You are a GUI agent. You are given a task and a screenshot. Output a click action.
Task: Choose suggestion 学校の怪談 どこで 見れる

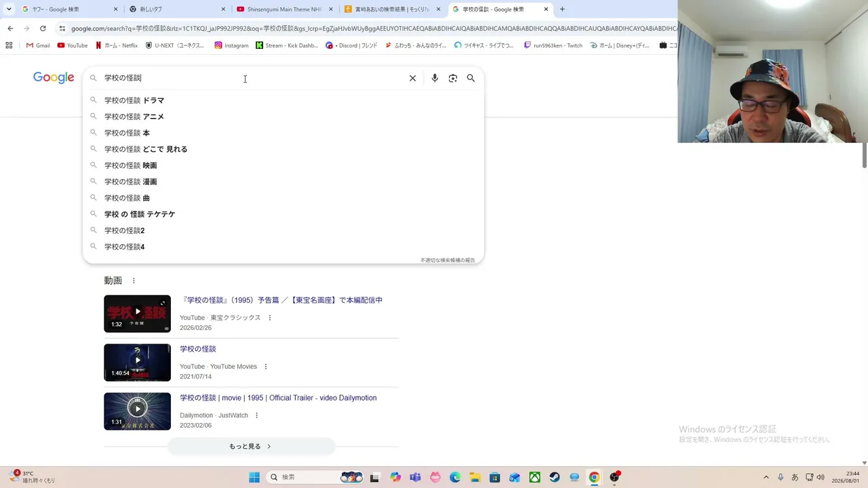(x=283, y=149)
